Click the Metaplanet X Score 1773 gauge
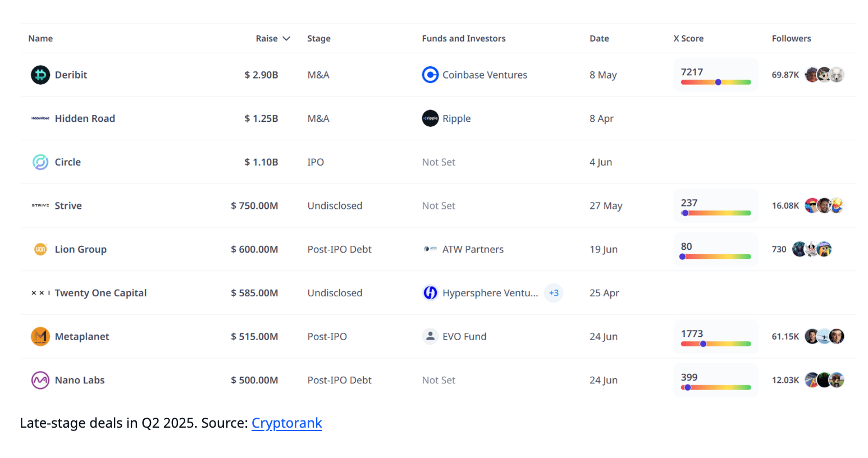 click(x=716, y=337)
